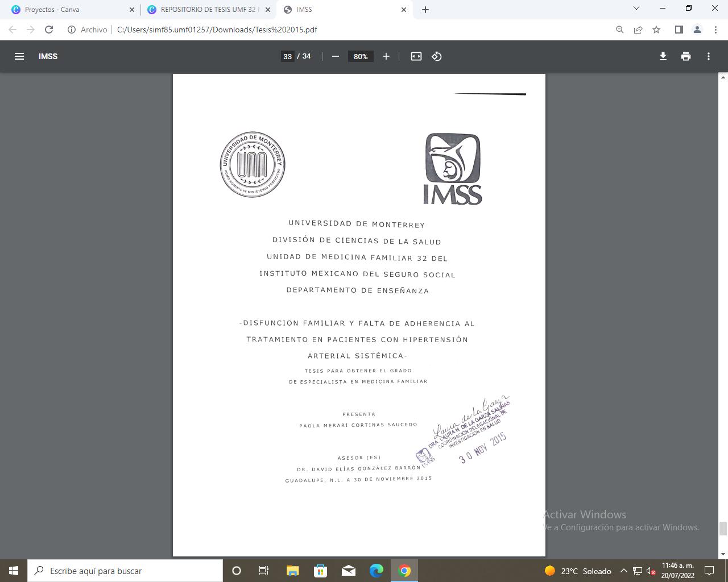Click the vertical scrollbar thumb

[723, 529]
